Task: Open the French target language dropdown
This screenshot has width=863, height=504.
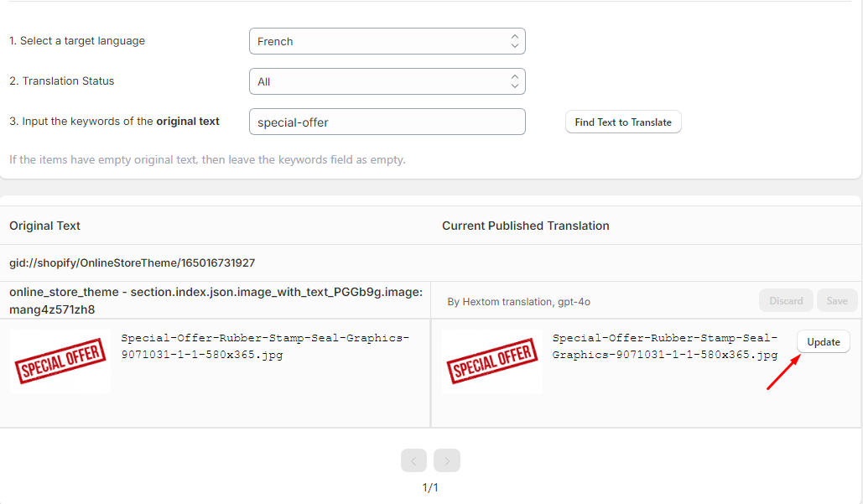Action: click(x=387, y=41)
